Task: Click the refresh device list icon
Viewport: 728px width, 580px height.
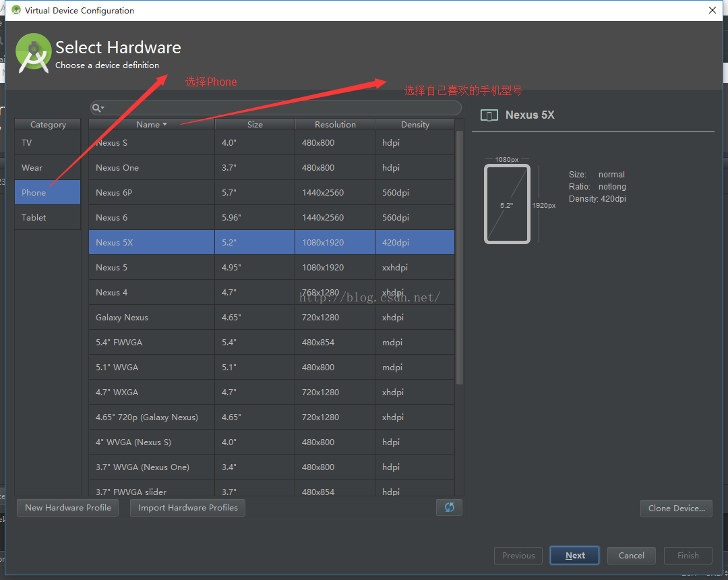Action: tap(449, 507)
